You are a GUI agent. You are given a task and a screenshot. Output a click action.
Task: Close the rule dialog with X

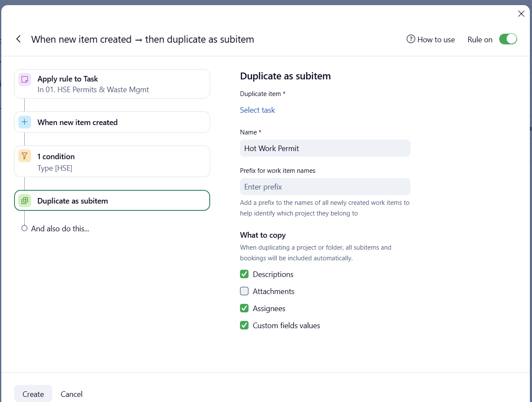[521, 14]
